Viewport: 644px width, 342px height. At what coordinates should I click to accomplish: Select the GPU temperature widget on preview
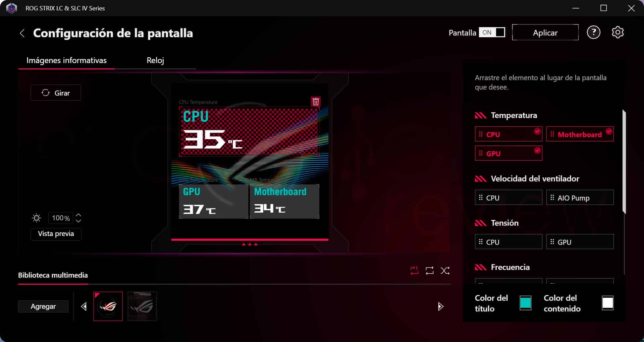click(x=213, y=202)
